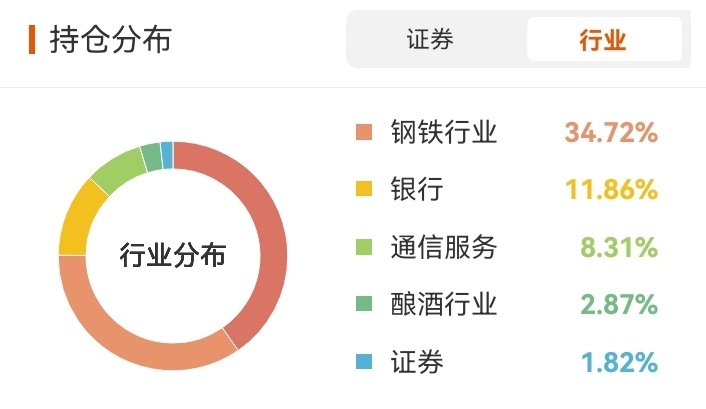
Task: Select the 银行 legend label
Action: (x=417, y=189)
